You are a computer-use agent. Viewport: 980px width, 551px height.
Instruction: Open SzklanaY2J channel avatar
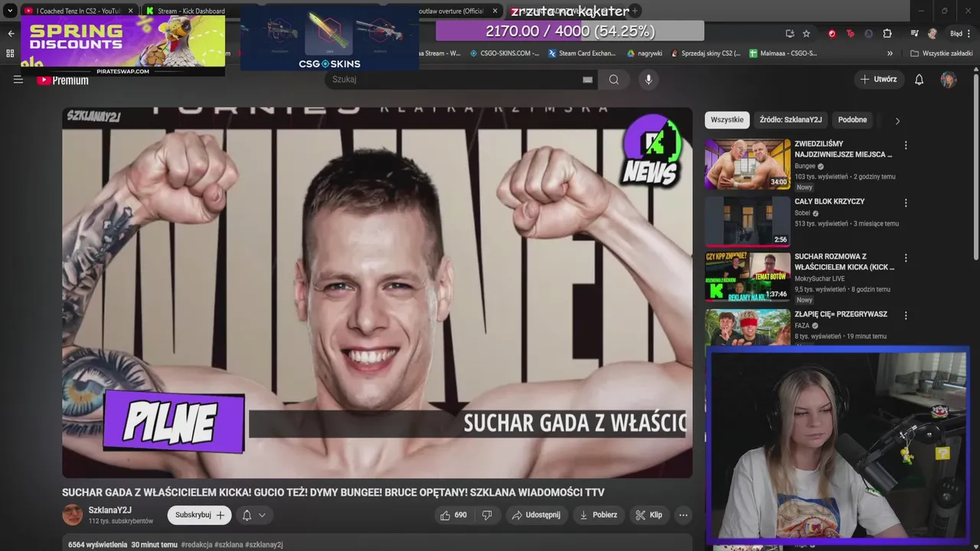point(72,515)
